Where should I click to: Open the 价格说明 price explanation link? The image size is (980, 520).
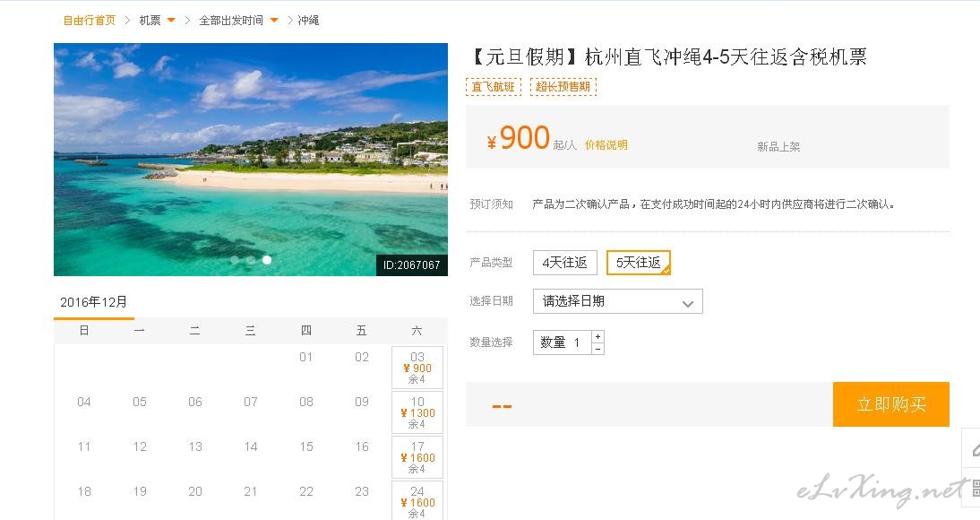pos(606,145)
